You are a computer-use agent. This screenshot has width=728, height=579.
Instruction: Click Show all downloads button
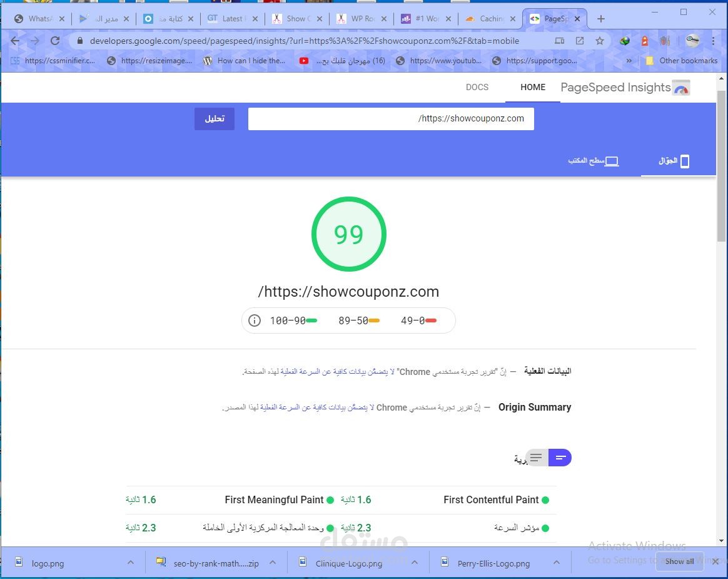[679, 561]
